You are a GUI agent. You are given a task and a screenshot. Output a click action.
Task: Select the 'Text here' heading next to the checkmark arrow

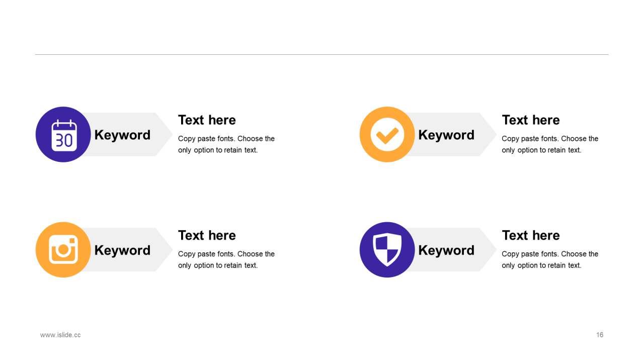coord(531,120)
